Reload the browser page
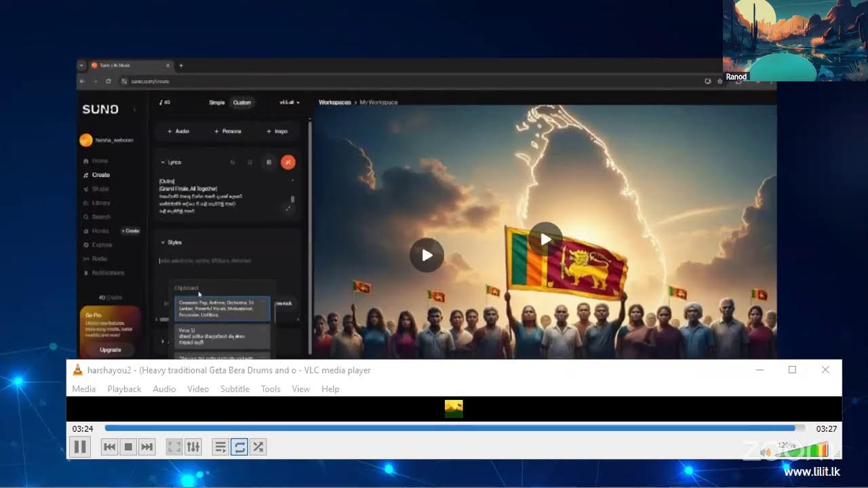 108,81
